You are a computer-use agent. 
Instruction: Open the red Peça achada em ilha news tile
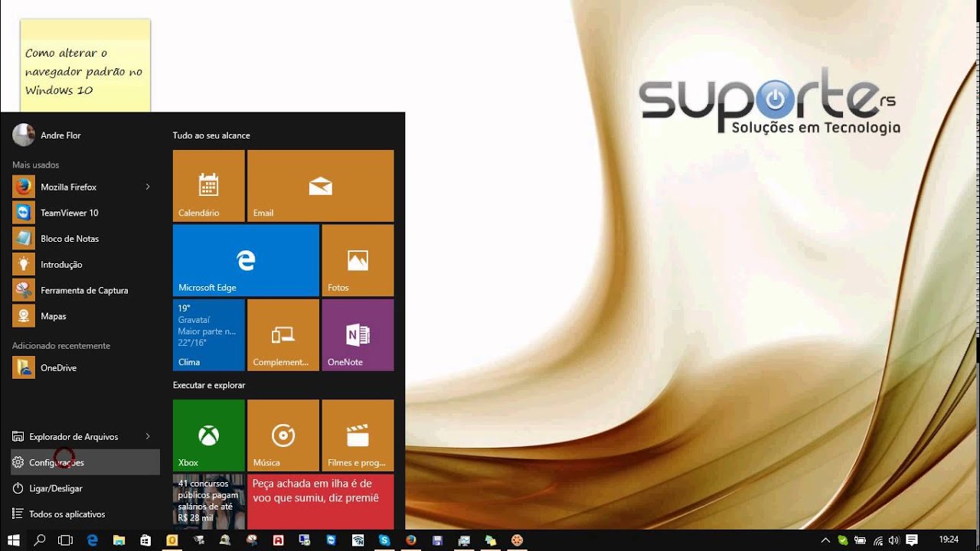[320, 501]
